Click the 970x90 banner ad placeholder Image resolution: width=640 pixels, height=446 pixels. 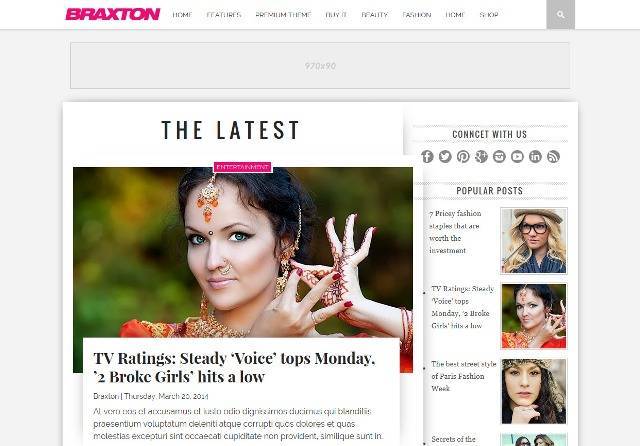click(320, 66)
